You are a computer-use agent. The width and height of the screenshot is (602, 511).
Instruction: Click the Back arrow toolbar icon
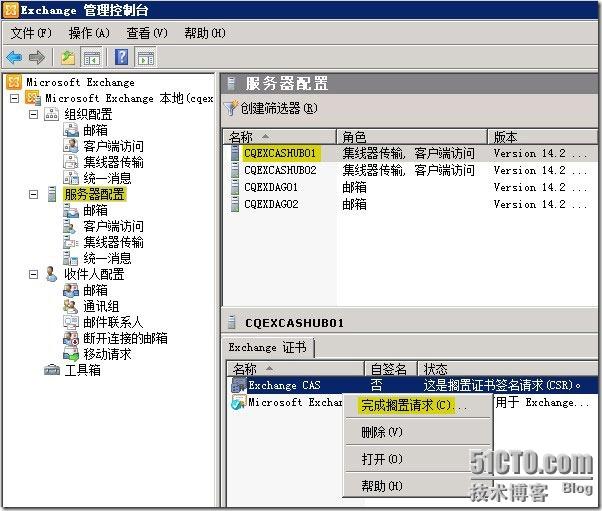[x=14, y=57]
